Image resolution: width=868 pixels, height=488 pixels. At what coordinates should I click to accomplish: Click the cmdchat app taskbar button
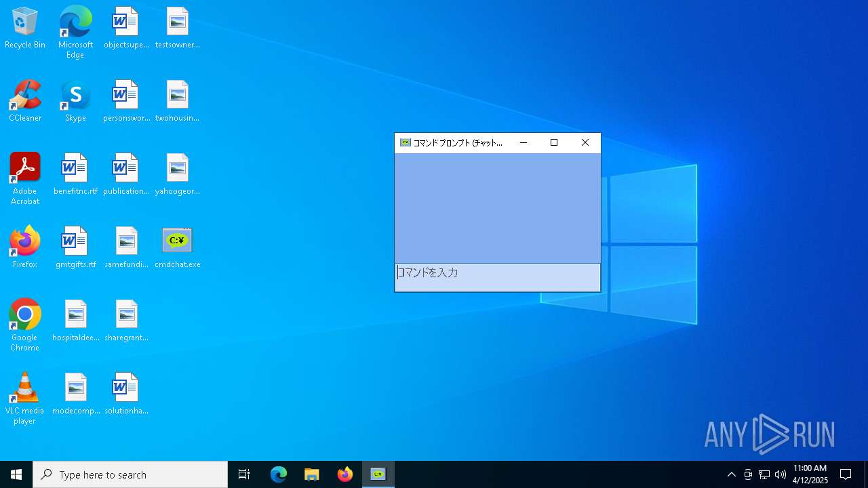(378, 474)
